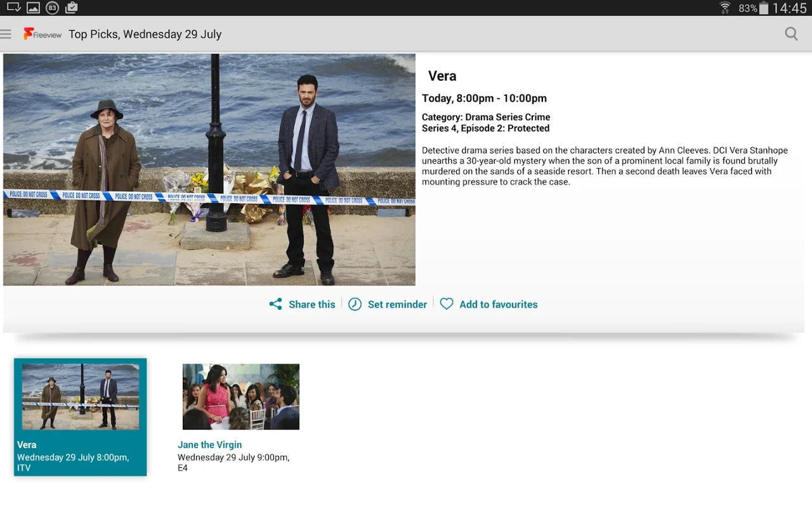Click the share icon beside Share this

click(275, 304)
